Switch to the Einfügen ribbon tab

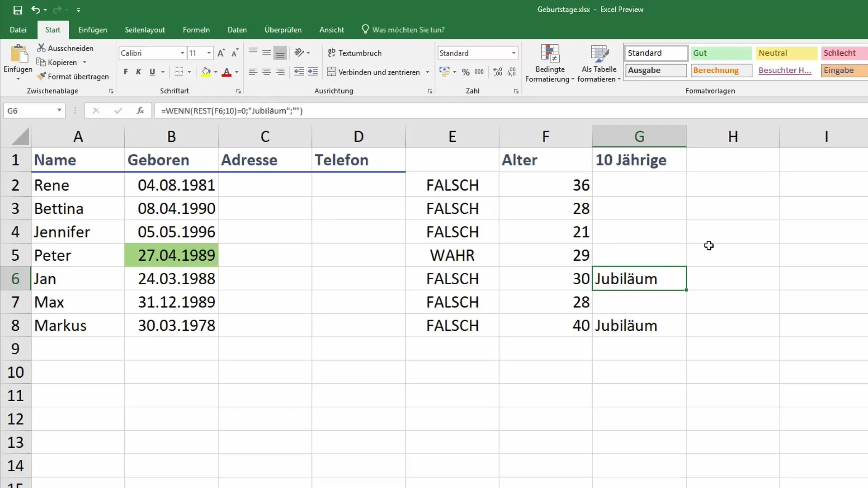(92, 30)
